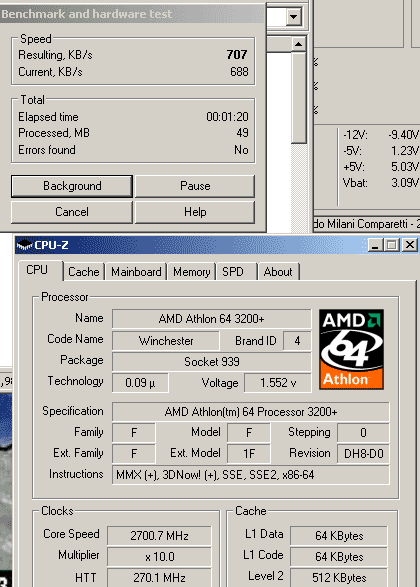
Task: Click the Family value in CPU-Z
Action: pyautogui.click(x=134, y=433)
